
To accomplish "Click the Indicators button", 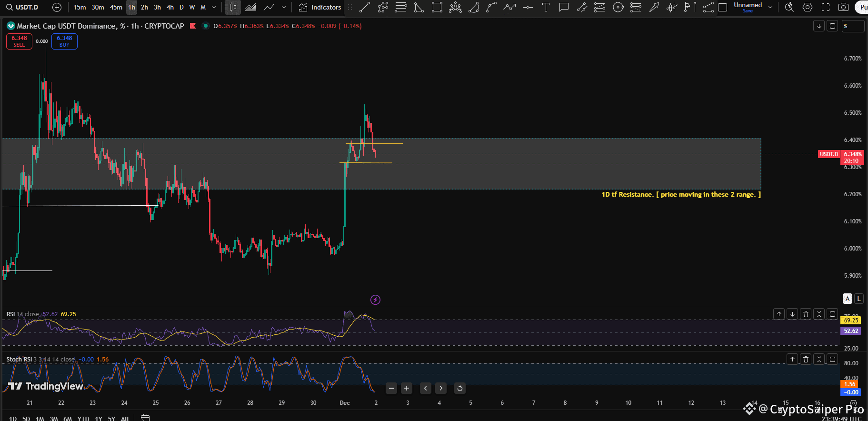I will coord(320,7).
